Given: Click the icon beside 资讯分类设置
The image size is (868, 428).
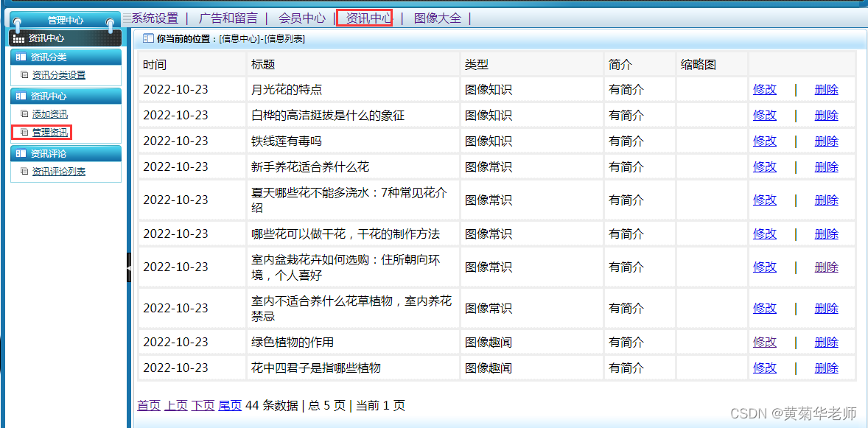Looking at the screenshot, I should tap(24, 74).
